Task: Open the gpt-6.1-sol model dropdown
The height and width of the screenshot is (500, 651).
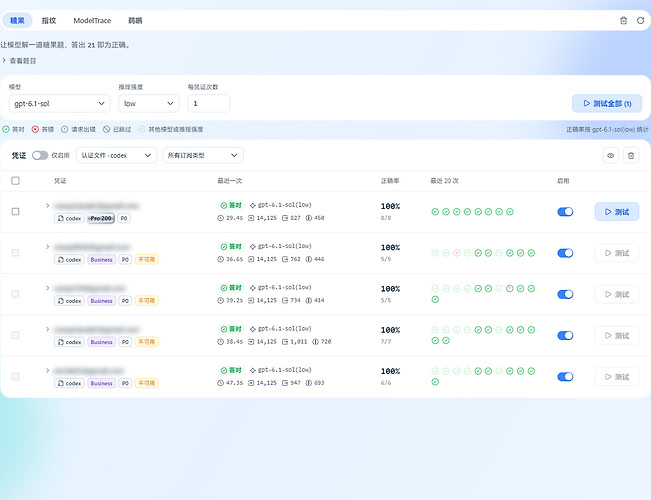Action: pos(60,103)
